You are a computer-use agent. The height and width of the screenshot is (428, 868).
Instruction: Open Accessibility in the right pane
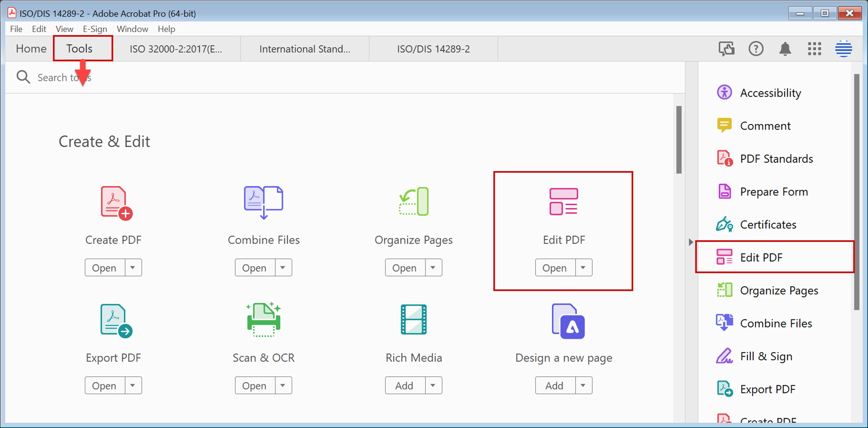click(x=770, y=93)
